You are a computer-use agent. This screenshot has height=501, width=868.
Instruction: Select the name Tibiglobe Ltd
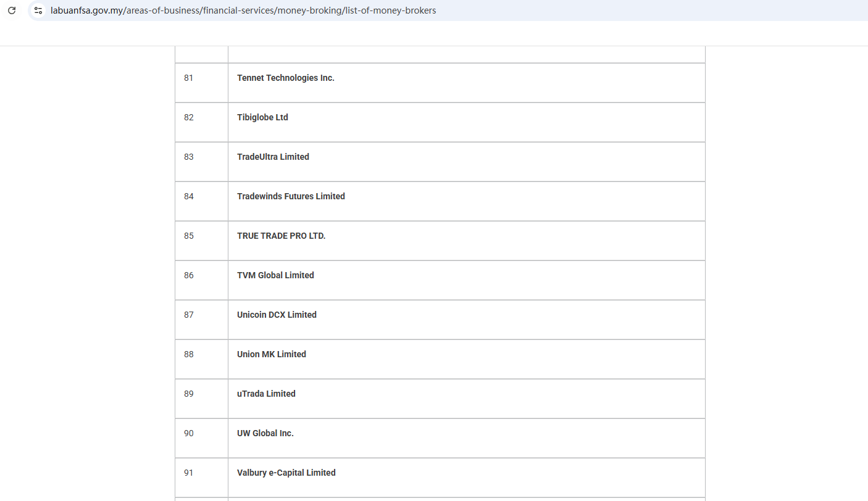coord(262,117)
